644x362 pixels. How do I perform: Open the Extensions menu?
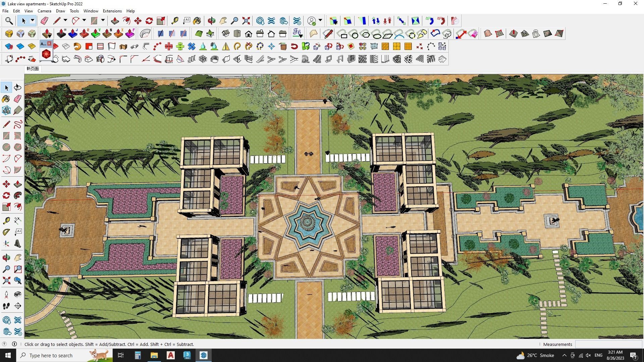[112, 11]
